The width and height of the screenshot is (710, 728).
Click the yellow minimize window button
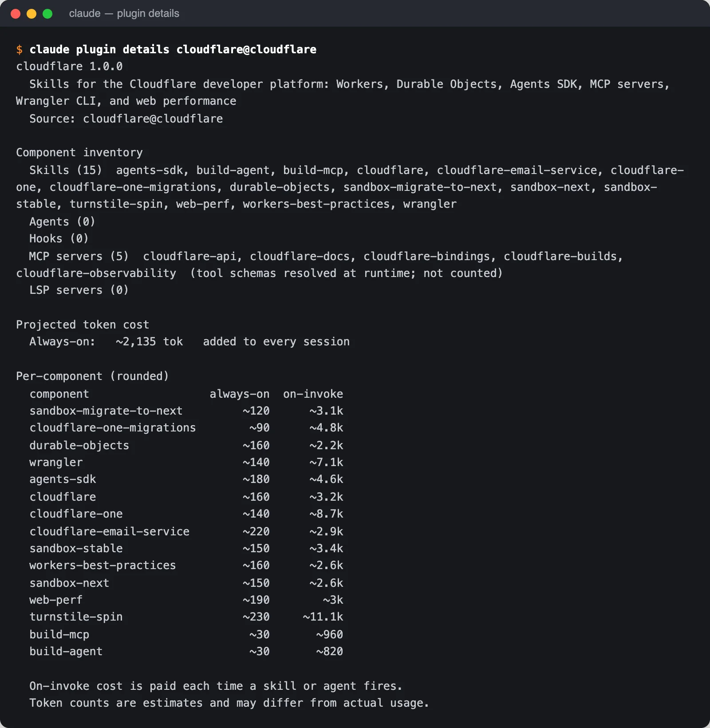click(32, 14)
